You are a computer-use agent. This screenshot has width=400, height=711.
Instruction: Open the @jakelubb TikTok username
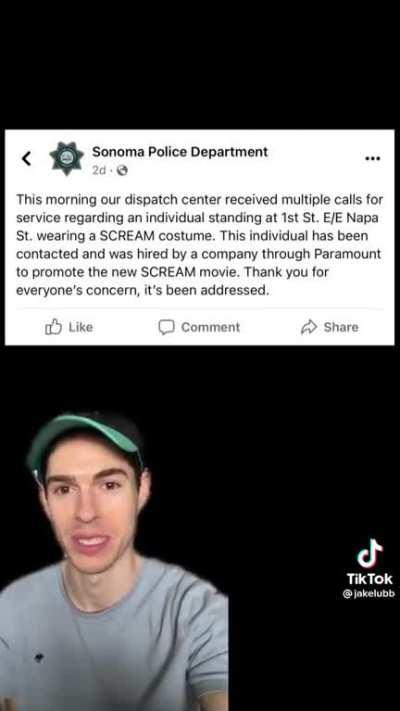tap(369, 594)
